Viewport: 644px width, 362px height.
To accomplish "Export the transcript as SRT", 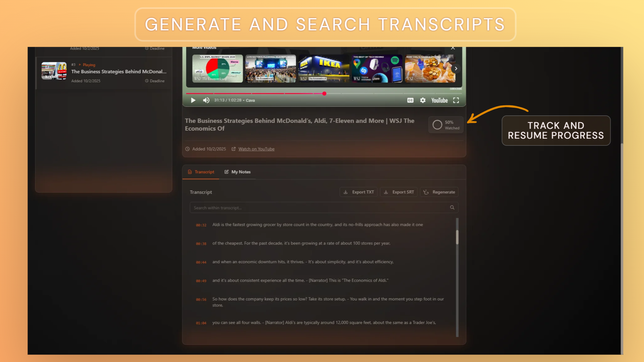I will pos(399,192).
